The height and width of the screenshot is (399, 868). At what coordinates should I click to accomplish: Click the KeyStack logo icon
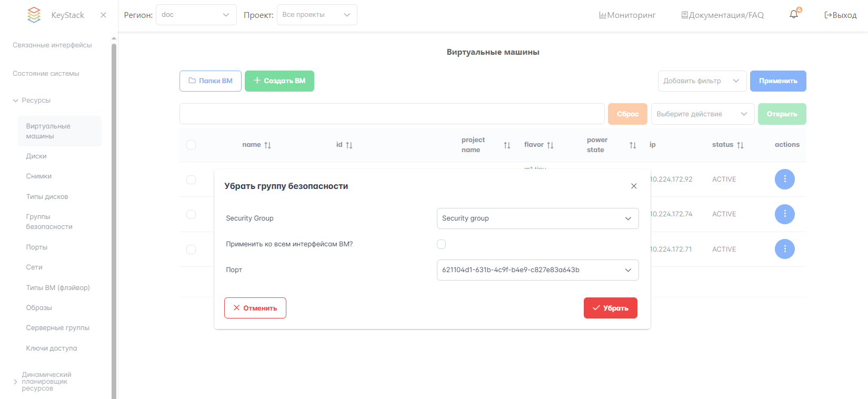tap(34, 15)
